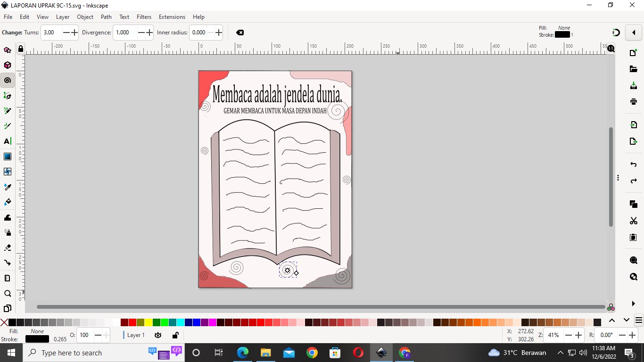Toggle Layer 1 visibility eye

(x=158, y=335)
